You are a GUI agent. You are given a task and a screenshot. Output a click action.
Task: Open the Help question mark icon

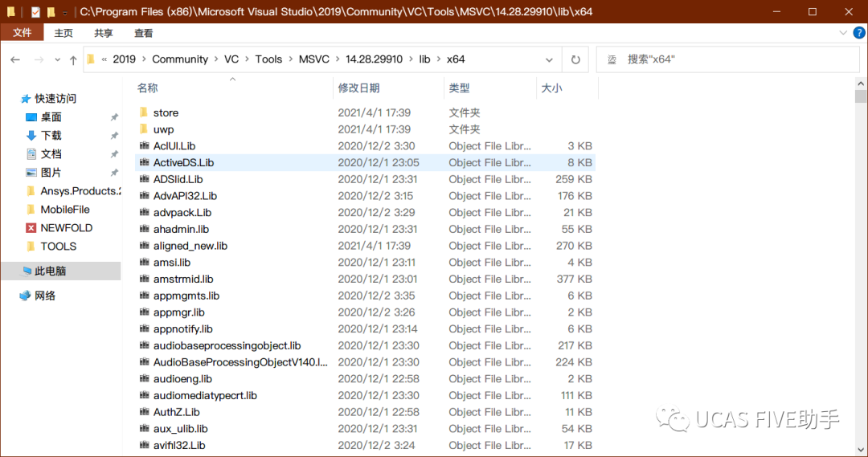pos(859,33)
